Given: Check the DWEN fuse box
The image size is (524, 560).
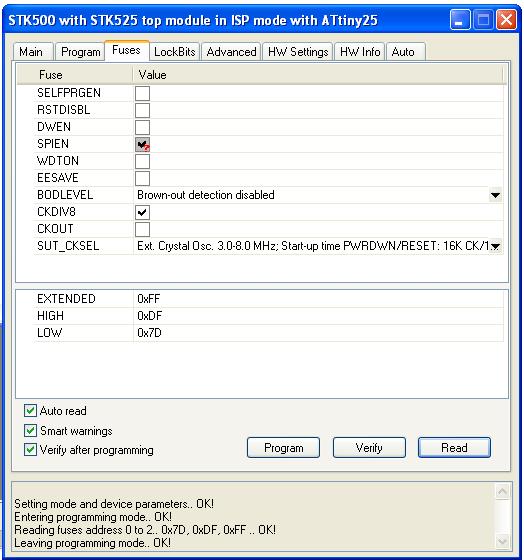Looking at the screenshot, I should pos(142,127).
